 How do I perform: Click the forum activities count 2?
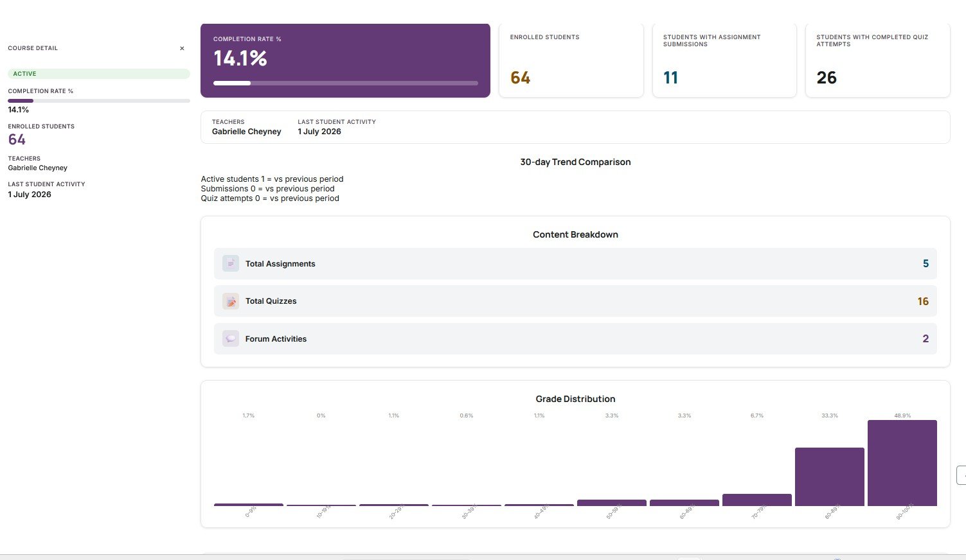[x=926, y=338]
